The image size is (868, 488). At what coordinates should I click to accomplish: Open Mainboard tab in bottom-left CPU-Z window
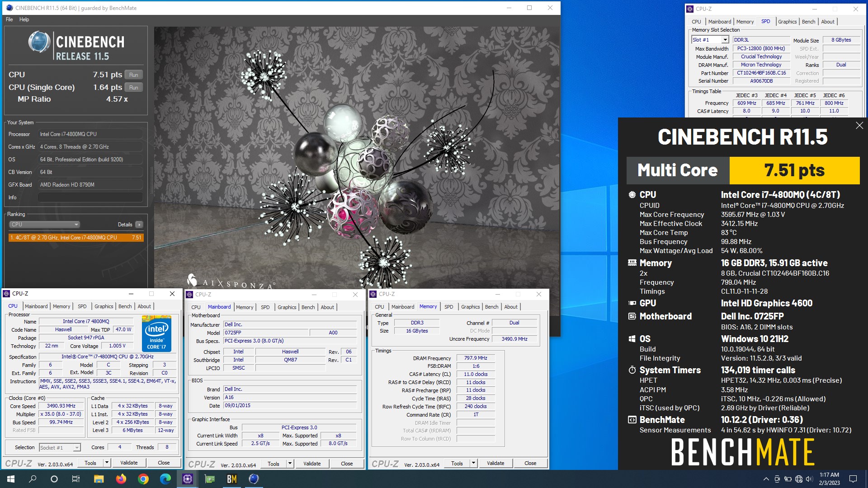[36, 306]
